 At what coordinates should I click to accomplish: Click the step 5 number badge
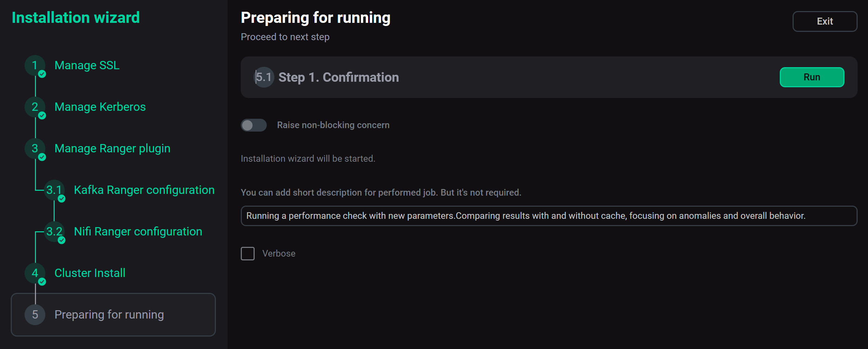[35, 315]
